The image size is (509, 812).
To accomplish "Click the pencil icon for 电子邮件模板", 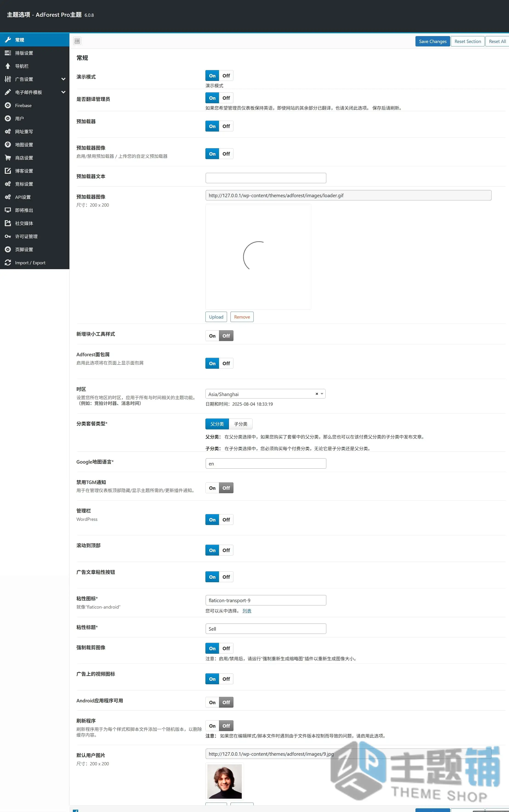I will click(8, 92).
